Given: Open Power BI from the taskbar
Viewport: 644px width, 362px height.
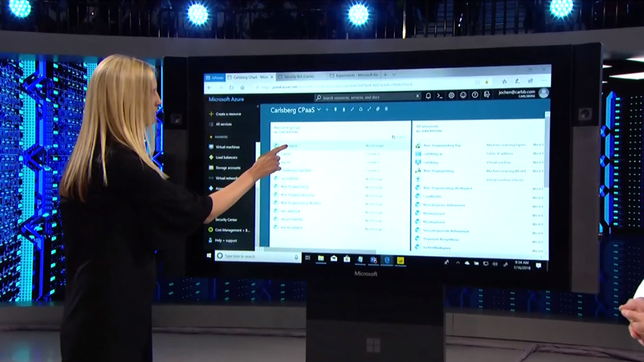Looking at the screenshot, I should click(400, 260).
